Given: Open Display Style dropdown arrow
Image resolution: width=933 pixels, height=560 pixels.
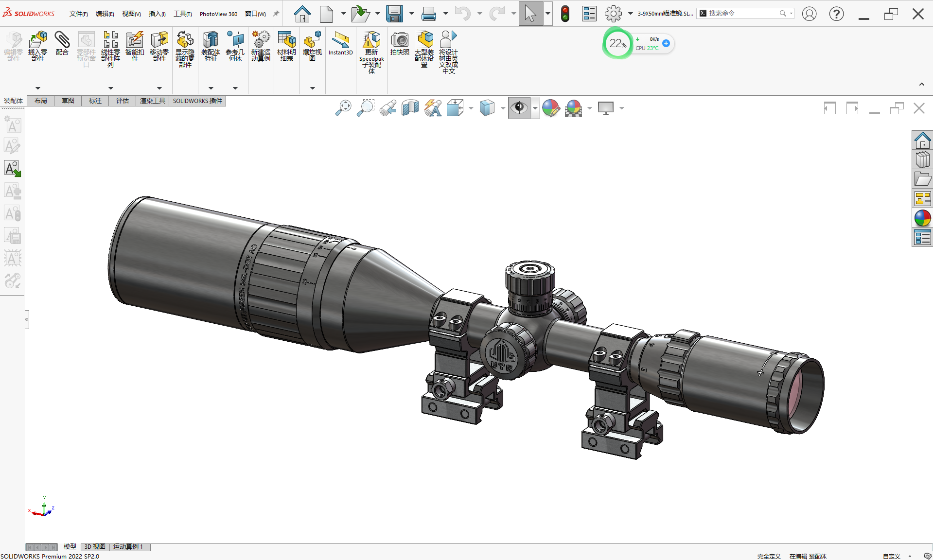Looking at the screenshot, I should [503, 108].
